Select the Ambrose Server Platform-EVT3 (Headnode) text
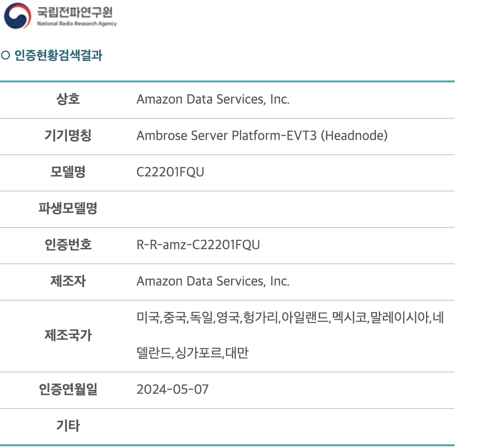491x448 pixels. [262, 136]
